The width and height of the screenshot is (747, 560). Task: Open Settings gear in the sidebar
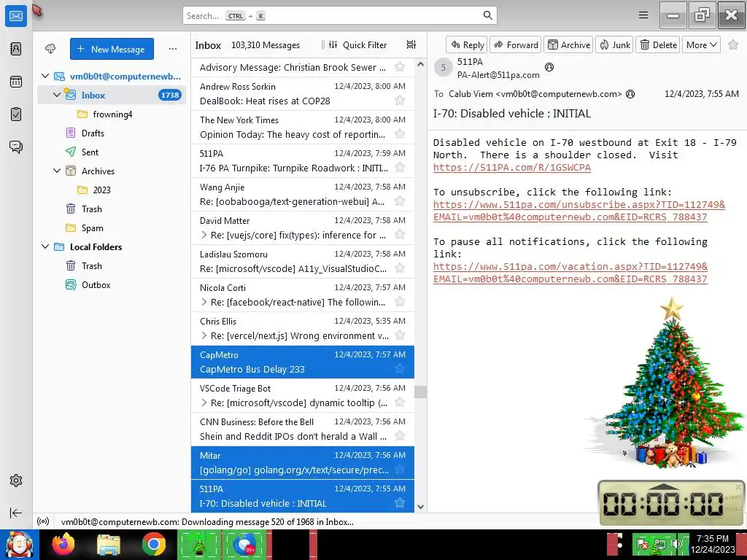(x=16, y=481)
